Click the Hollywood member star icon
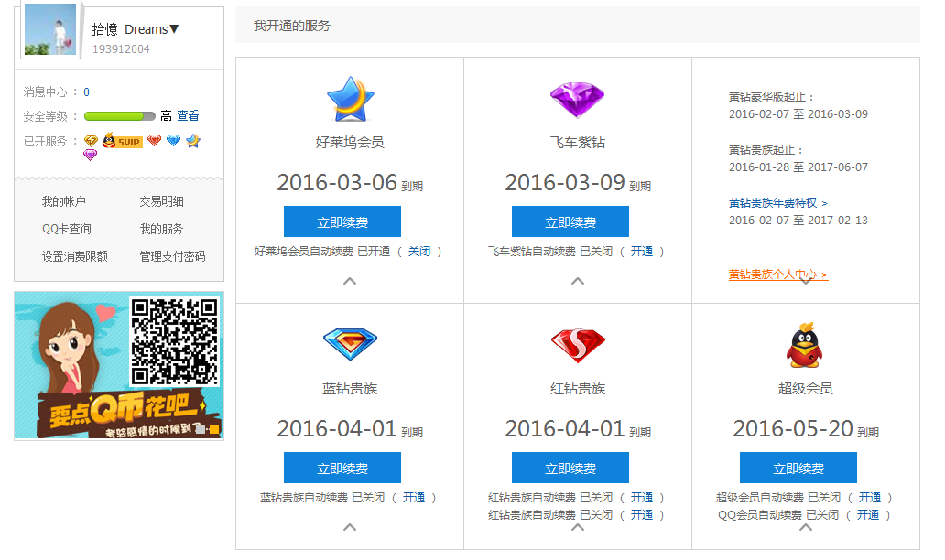The width and height of the screenshot is (945, 560). (x=350, y=100)
